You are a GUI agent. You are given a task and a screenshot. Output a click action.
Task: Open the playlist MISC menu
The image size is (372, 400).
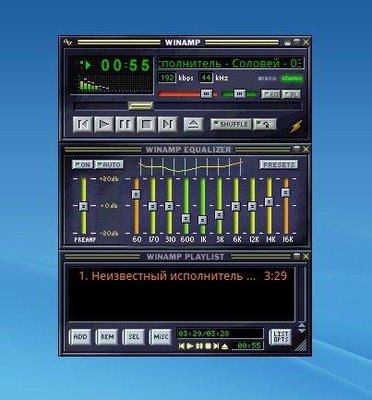pos(160,337)
